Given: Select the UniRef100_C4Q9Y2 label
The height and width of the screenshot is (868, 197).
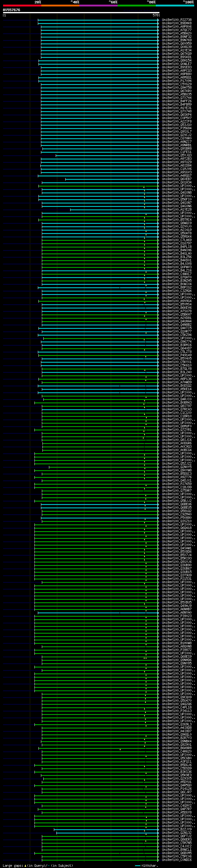Looking at the screenshot, I should 176,806.
